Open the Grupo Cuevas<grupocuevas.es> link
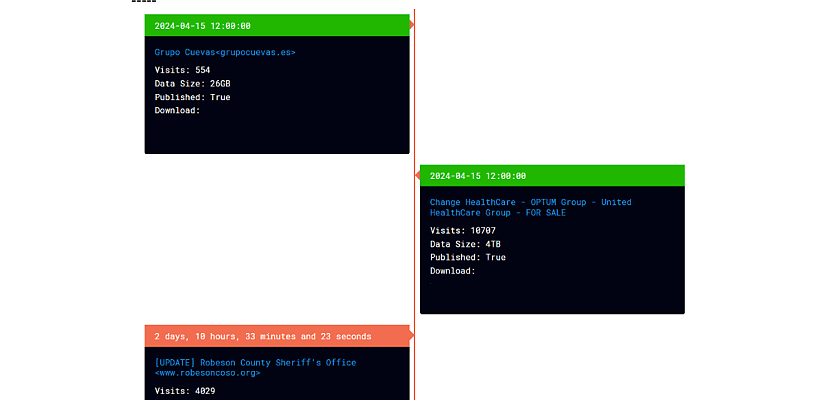The image size is (828, 400). click(x=225, y=52)
